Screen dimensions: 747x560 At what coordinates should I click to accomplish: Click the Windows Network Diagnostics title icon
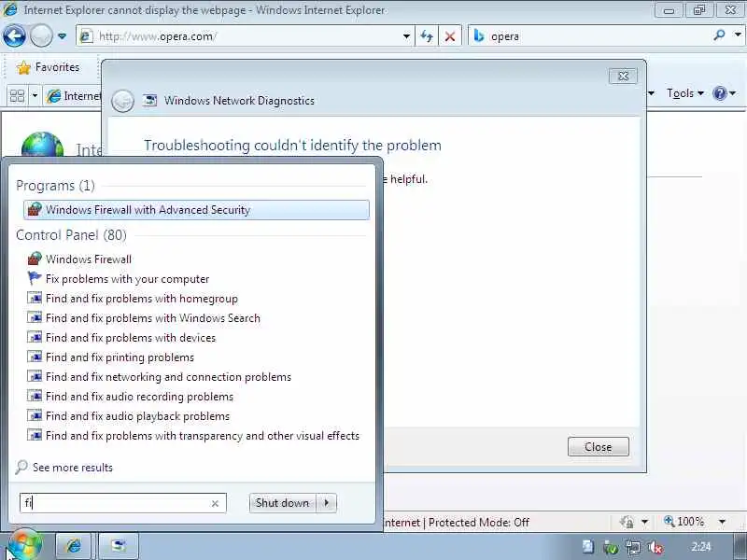coord(150,100)
